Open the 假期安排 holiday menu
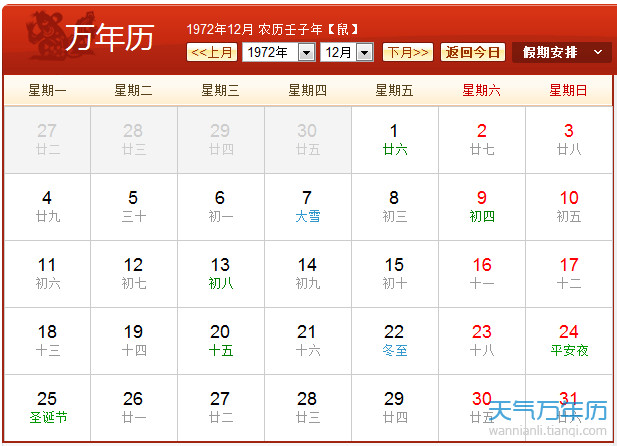The height and width of the screenshot is (446, 617). click(x=562, y=52)
